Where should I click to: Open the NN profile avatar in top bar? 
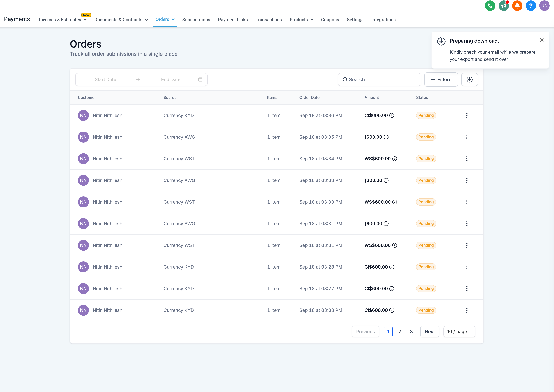544,6
